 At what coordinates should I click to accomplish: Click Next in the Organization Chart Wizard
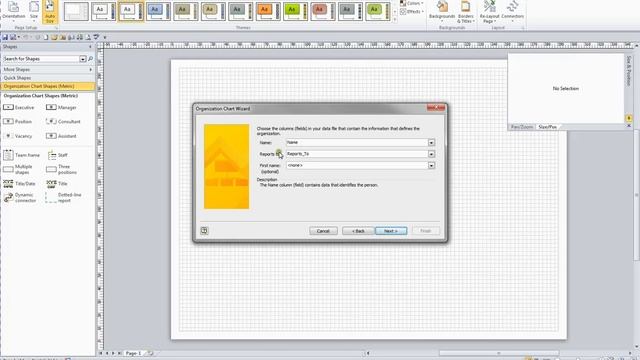(391, 231)
